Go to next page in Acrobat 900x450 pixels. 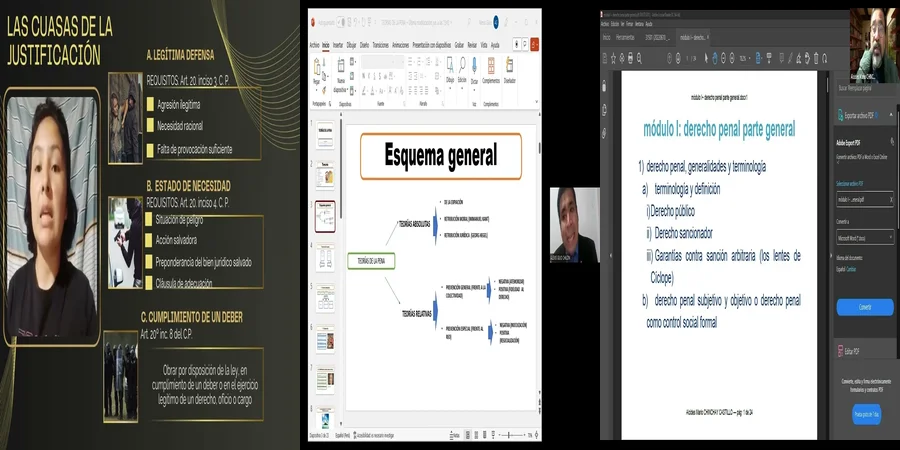click(x=678, y=58)
